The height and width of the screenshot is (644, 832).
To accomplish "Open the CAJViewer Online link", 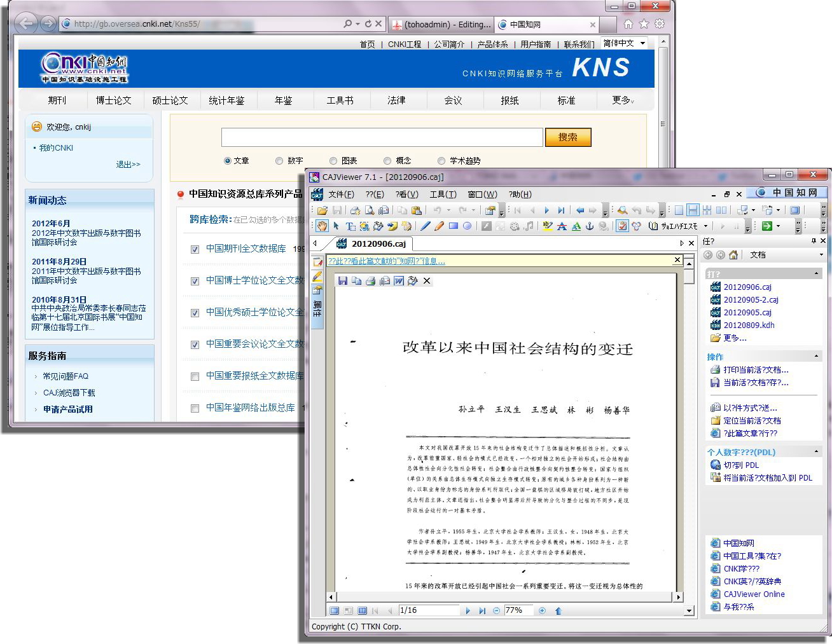I will pos(754,594).
